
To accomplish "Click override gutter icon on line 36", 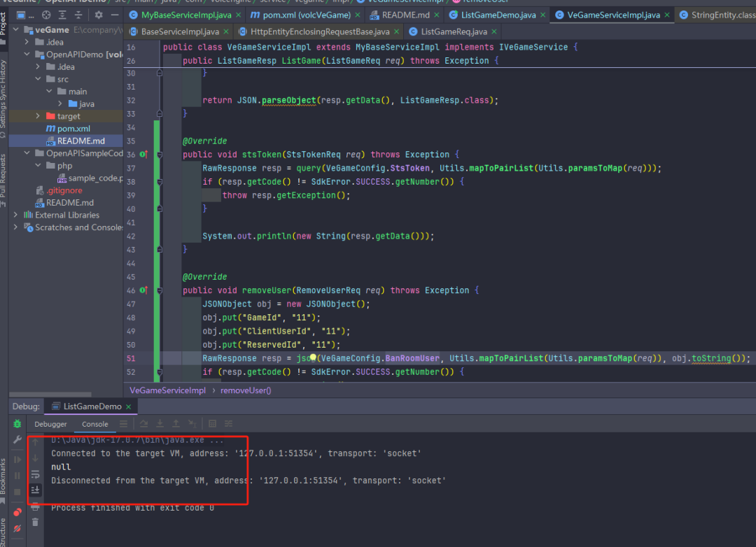I will 143,155.
